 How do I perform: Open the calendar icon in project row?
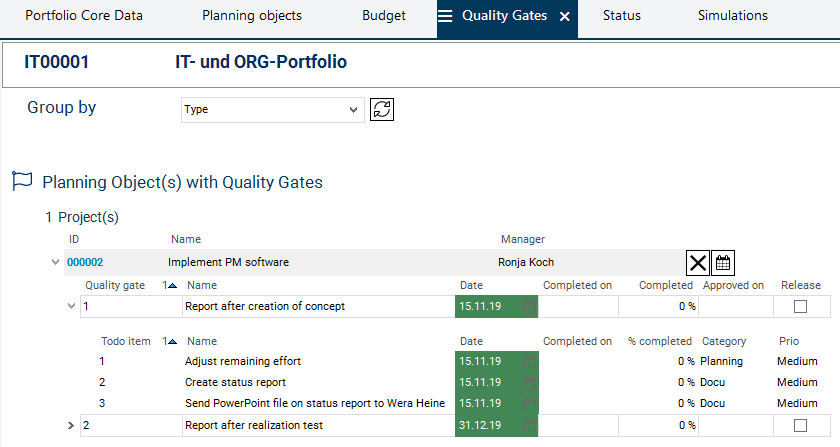(x=723, y=263)
